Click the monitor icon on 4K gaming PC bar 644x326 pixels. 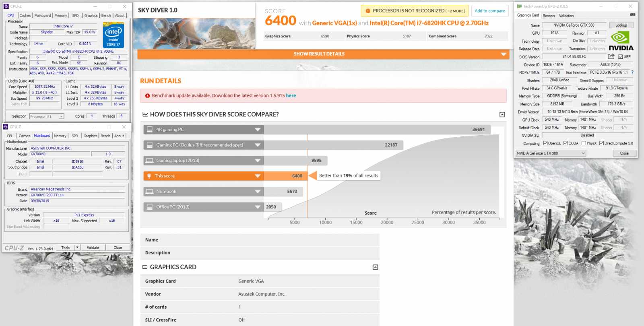[x=150, y=130]
